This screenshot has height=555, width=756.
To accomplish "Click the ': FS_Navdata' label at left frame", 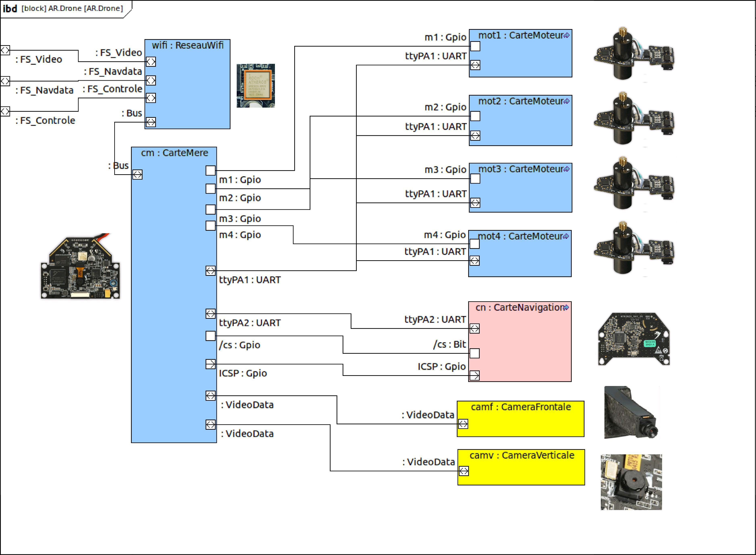I will coord(44,90).
